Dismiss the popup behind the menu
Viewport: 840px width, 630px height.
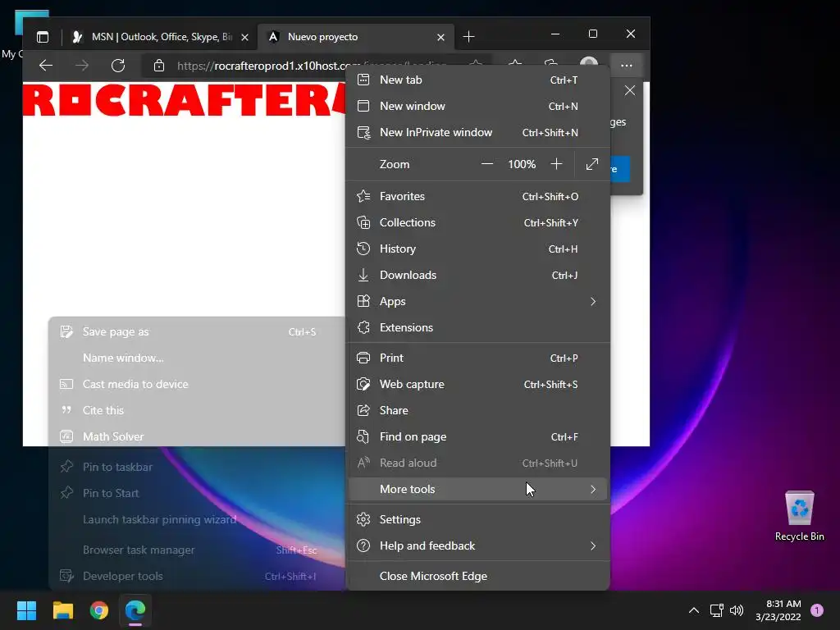pos(630,90)
